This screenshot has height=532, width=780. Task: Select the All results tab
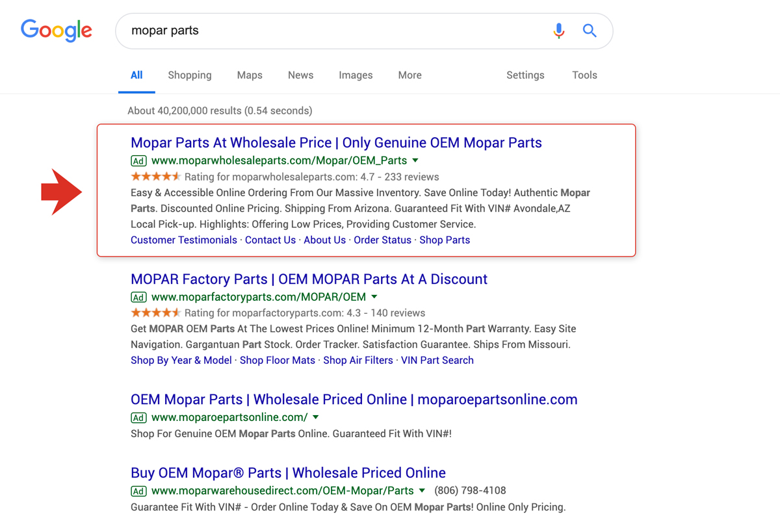136,75
